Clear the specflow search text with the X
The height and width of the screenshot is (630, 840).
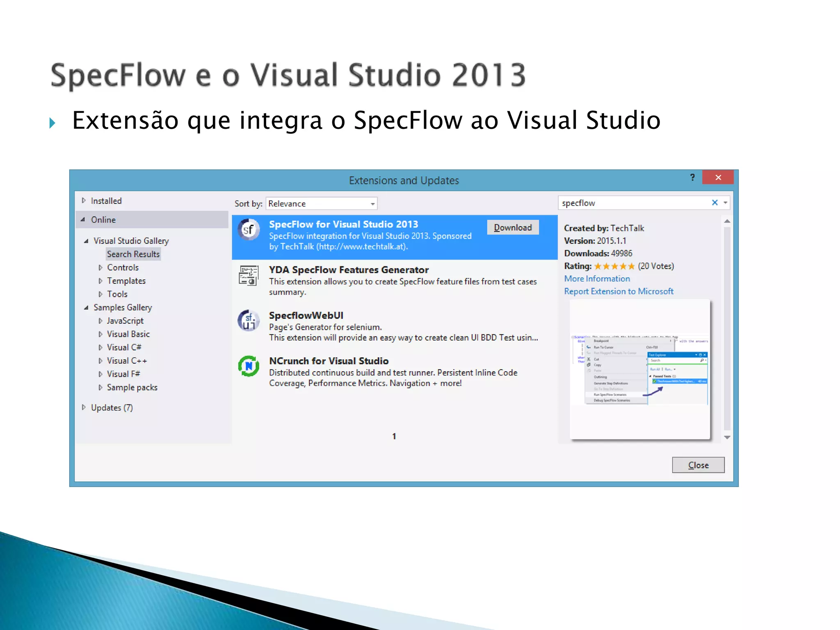(x=714, y=203)
